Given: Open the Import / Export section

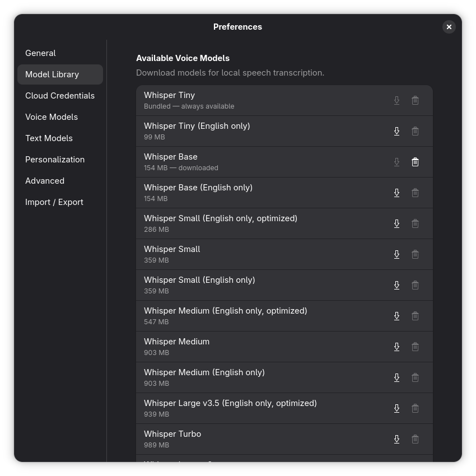Looking at the screenshot, I should point(54,202).
